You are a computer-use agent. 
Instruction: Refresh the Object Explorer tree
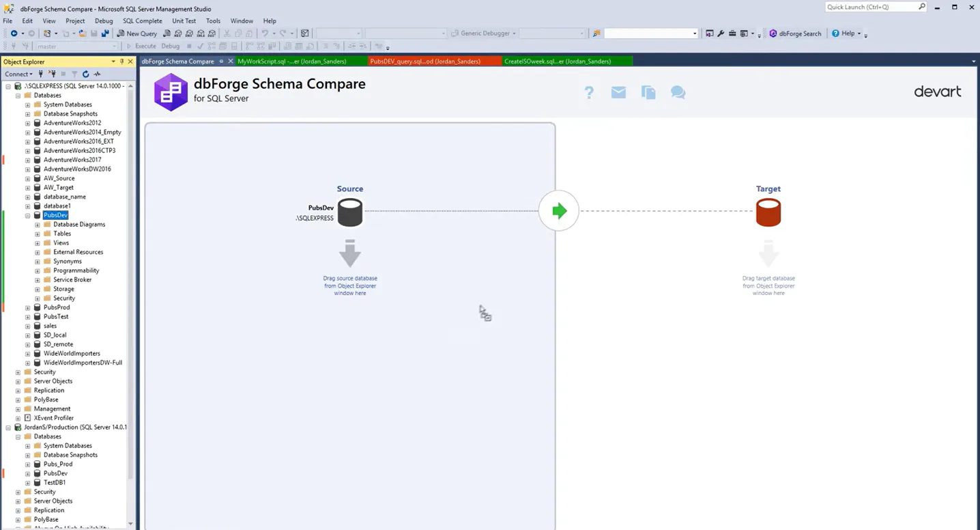(x=86, y=74)
